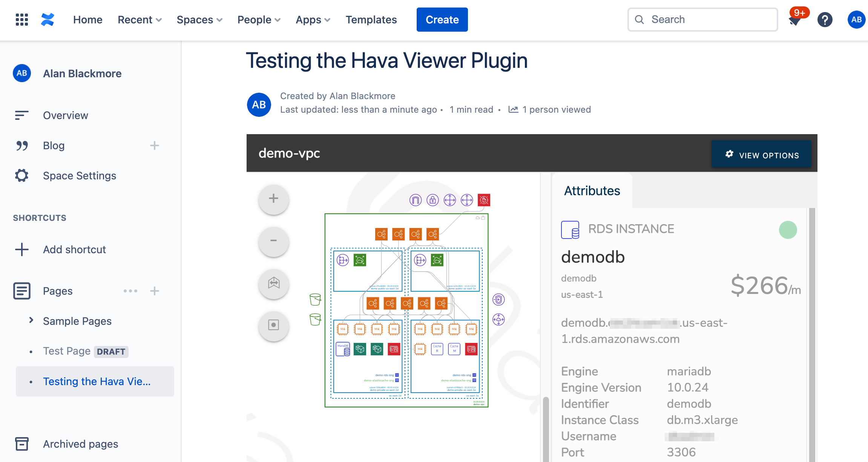Click the Space Settings gear icon
The image size is (868, 462).
point(22,176)
